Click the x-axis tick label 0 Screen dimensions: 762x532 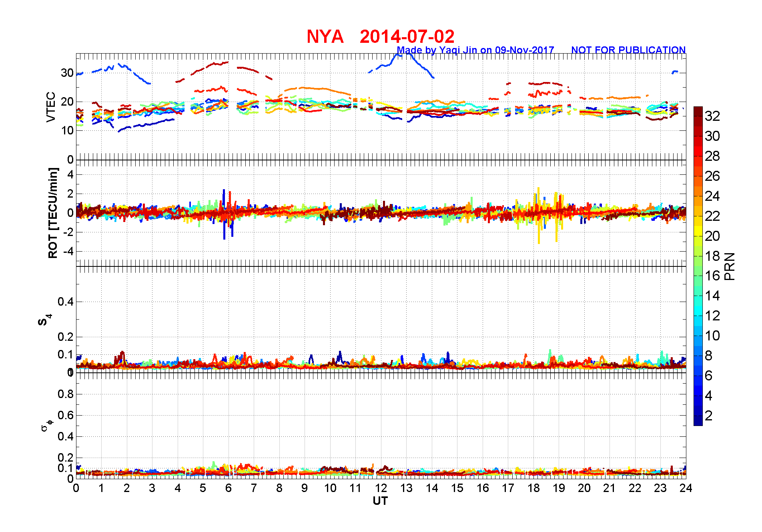pyautogui.click(x=76, y=488)
